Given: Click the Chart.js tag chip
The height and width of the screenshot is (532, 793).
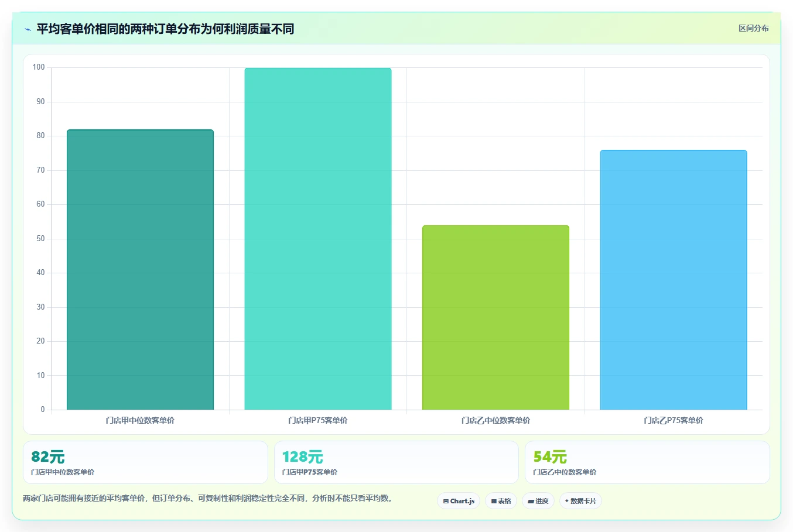Looking at the screenshot, I should click(x=459, y=501).
